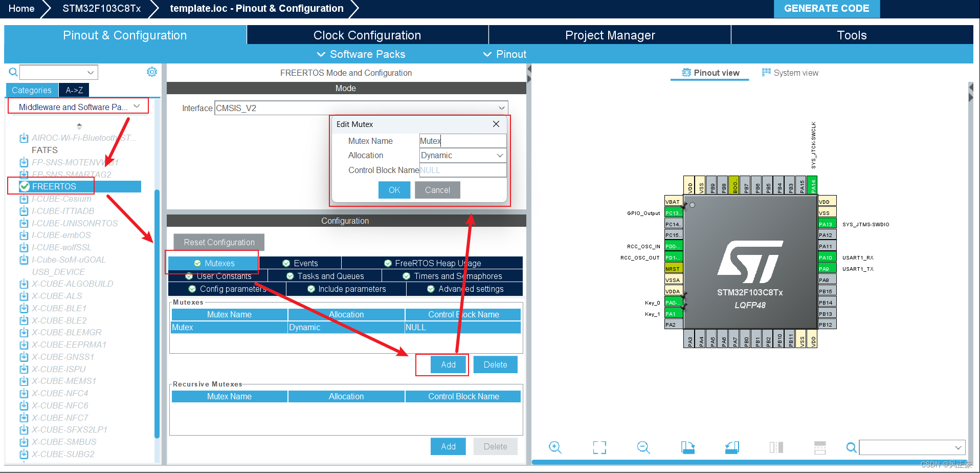Image resolution: width=980 pixels, height=473 pixels.
Task: Click the fit-to-screen bracket icon
Action: coord(599,447)
